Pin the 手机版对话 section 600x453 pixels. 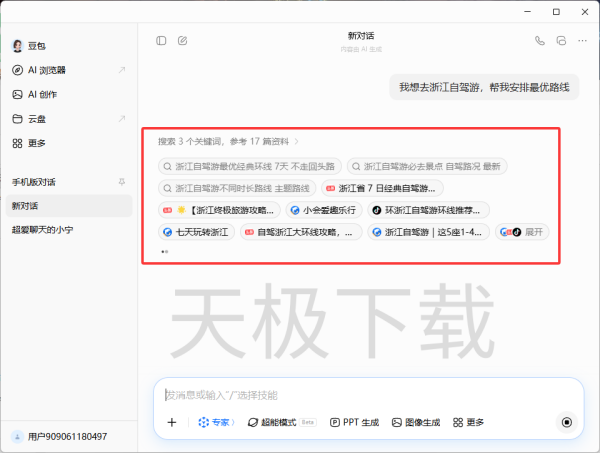click(122, 182)
